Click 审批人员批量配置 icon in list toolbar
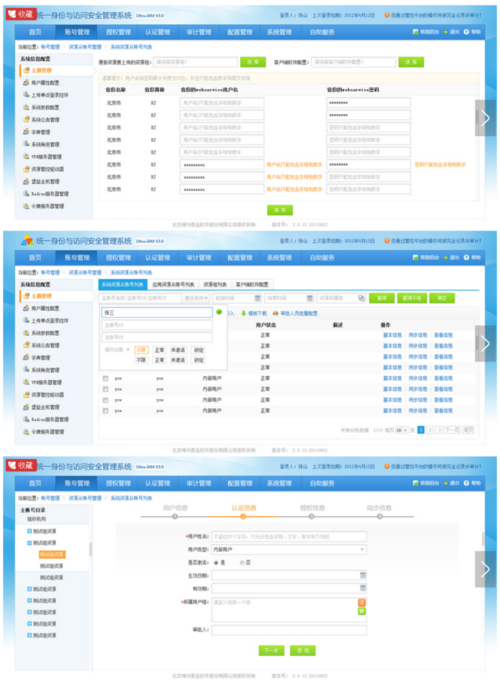 pos(275,313)
